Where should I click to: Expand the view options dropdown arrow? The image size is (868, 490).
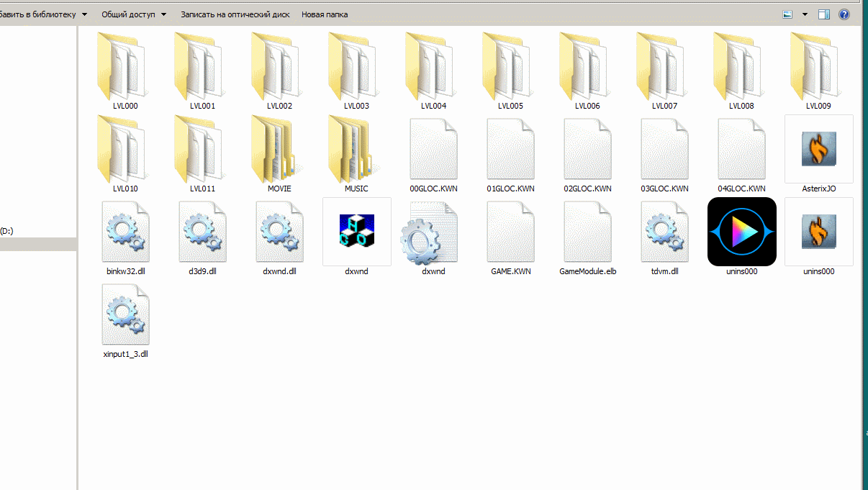coord(805,14)
